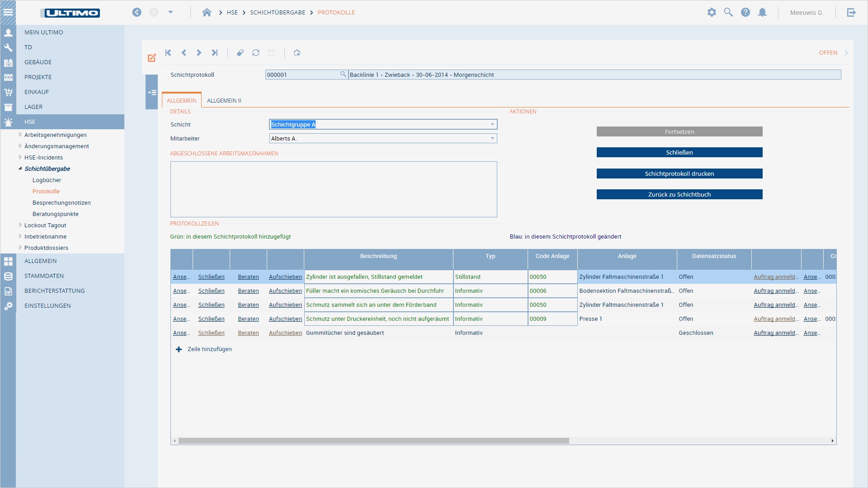
Task: Open the Einkauf menu section
Action: 37,92
